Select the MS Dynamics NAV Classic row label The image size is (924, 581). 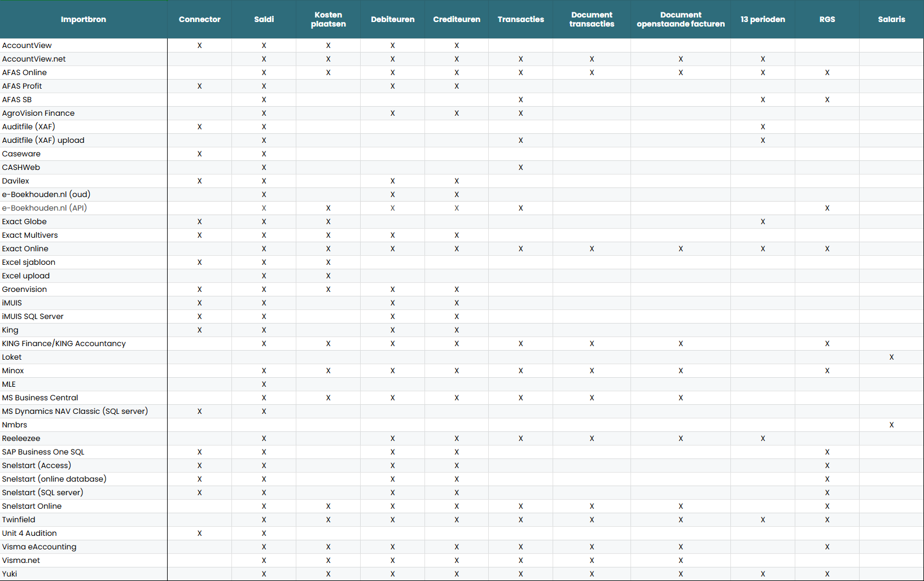(x=75, y=411)
